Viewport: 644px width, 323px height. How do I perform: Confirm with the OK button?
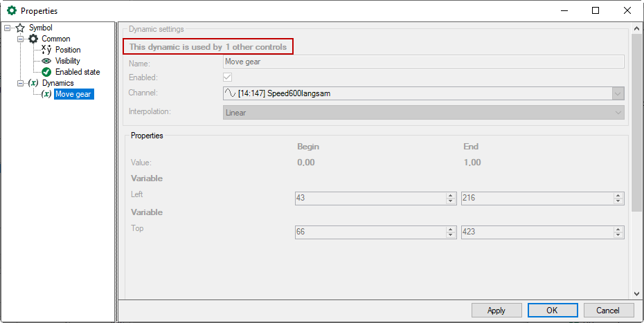(553, 311)
